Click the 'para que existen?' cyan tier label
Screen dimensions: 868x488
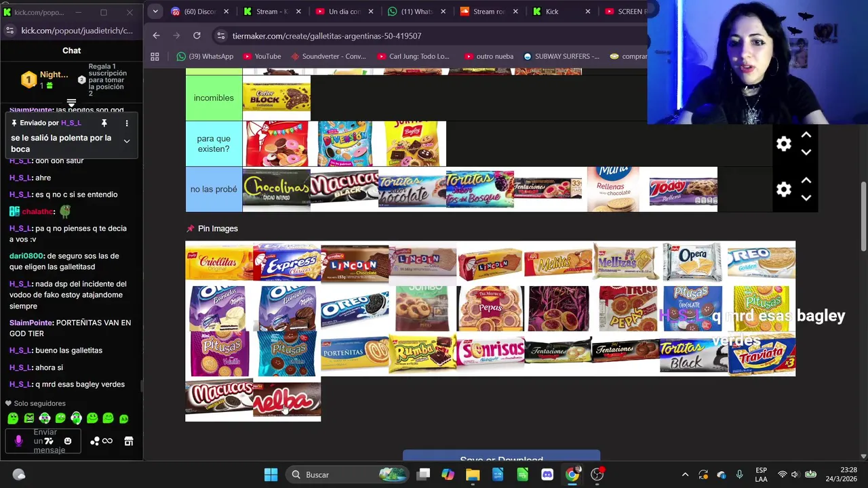point(214,144)
